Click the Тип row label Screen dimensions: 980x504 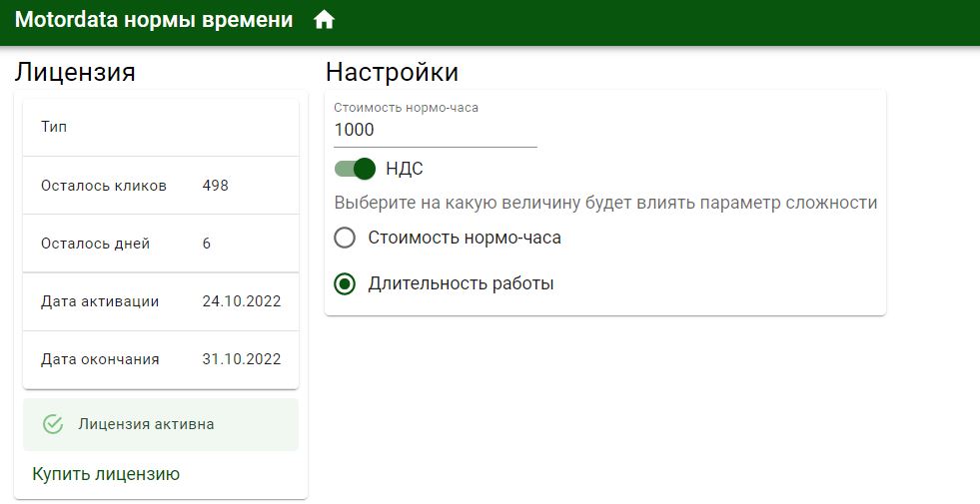point(54,128)
